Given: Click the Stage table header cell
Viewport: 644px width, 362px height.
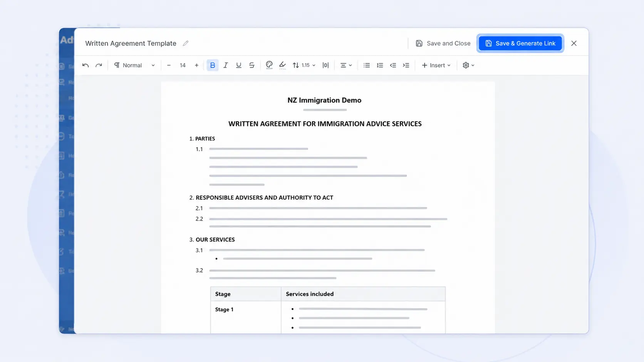Looking at the screenshot, I should (x=246, y=294).
